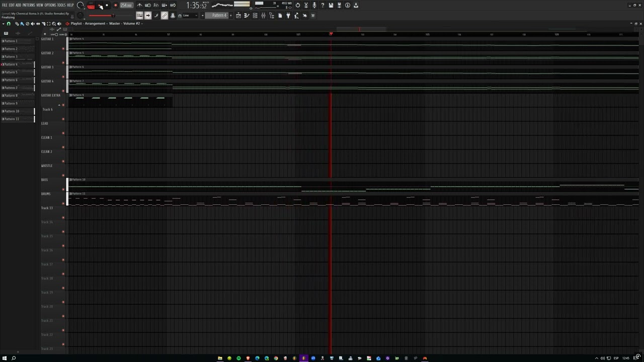Click the tempo field showing 254

tap(126, 6)
